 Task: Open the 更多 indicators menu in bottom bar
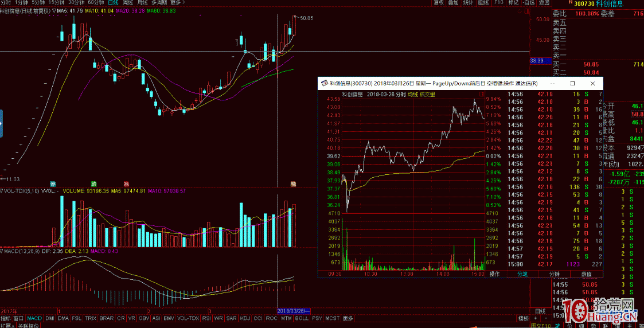348,318
